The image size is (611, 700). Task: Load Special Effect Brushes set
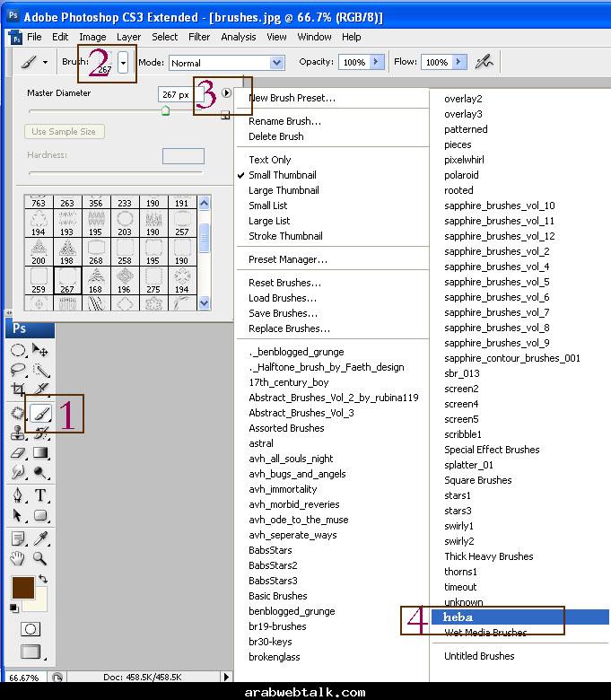coord(492,450)
